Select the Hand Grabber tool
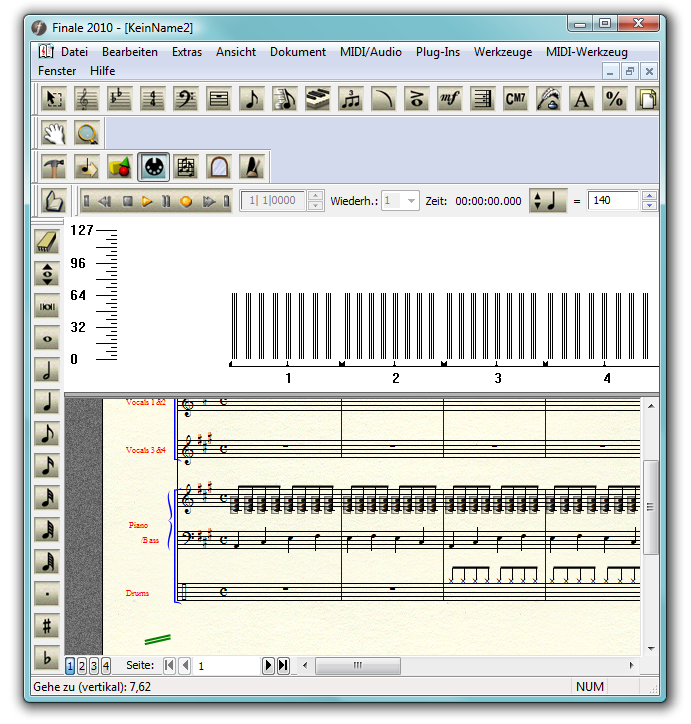Image resolution: width=691 pixels, height=724 pixels. click(54, 133)
